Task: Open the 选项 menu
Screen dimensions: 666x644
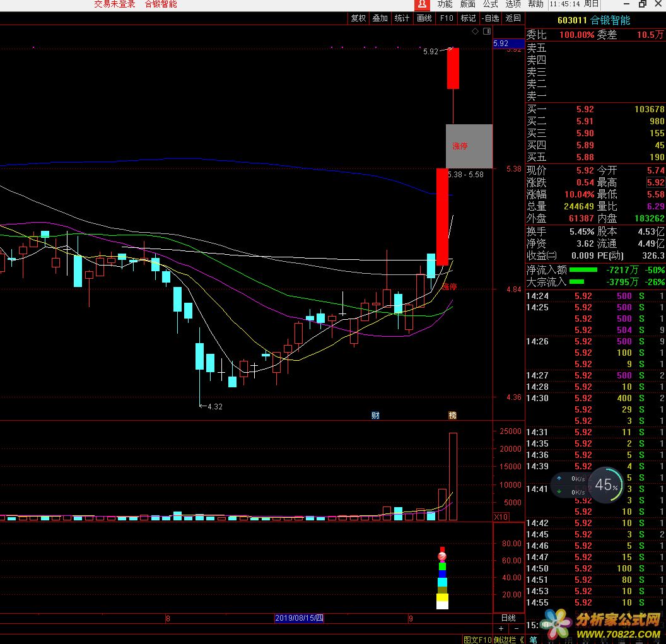Action: pyautogui.click(x=513, y=4)
